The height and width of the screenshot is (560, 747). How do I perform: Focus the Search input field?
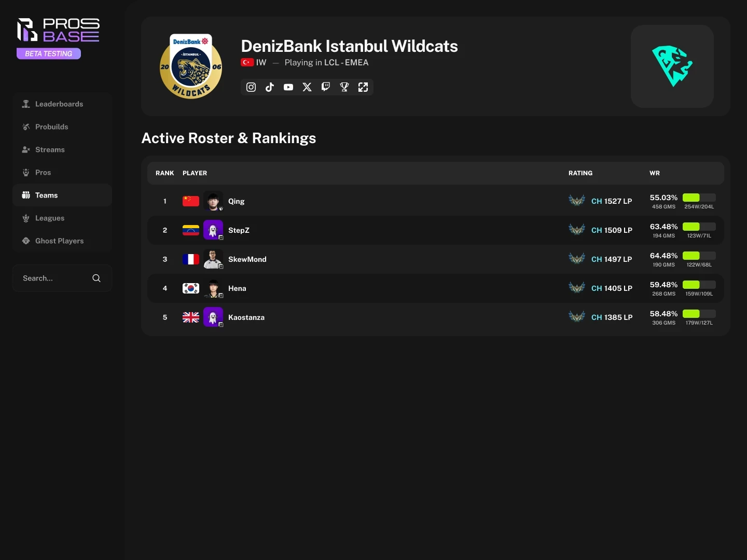[x=62, y=278]
